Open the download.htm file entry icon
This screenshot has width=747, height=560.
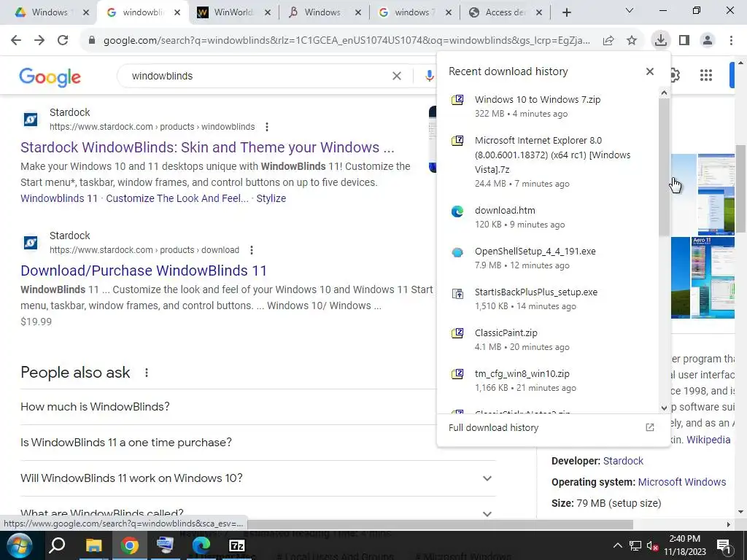point(457,211)
